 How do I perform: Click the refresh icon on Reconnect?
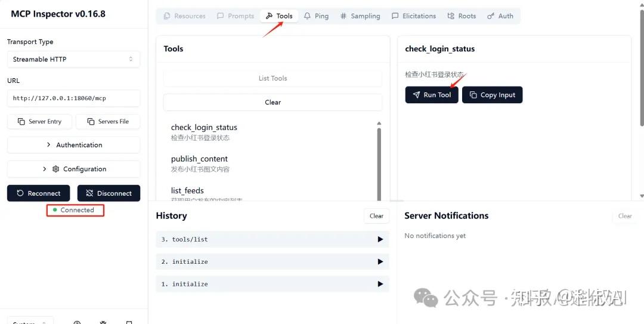[20, 193]
